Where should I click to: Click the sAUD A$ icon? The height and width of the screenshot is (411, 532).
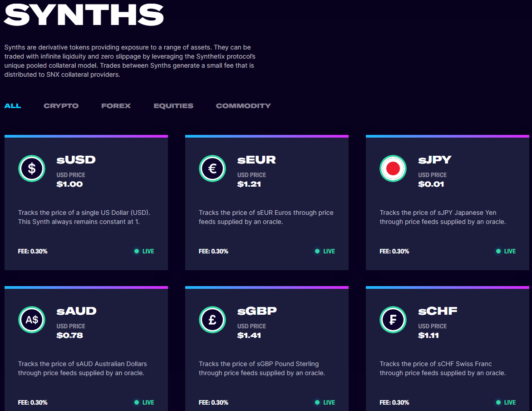pos(31,320)
